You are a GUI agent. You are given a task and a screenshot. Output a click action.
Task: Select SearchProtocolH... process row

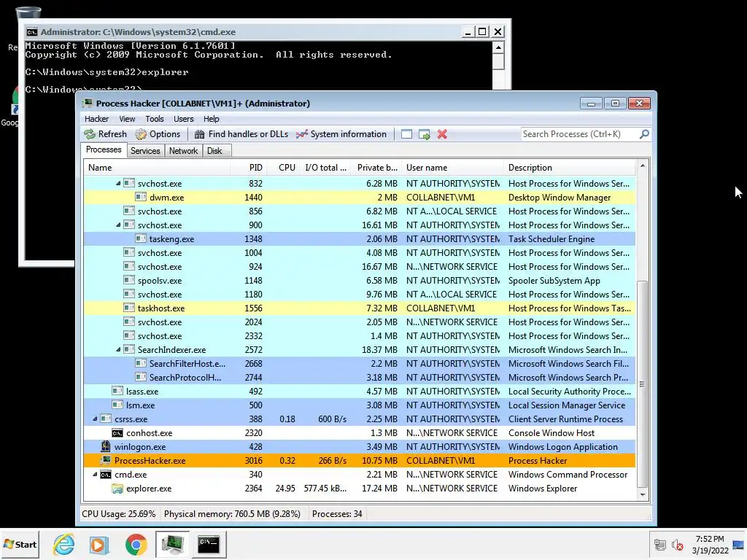point(360,378)
